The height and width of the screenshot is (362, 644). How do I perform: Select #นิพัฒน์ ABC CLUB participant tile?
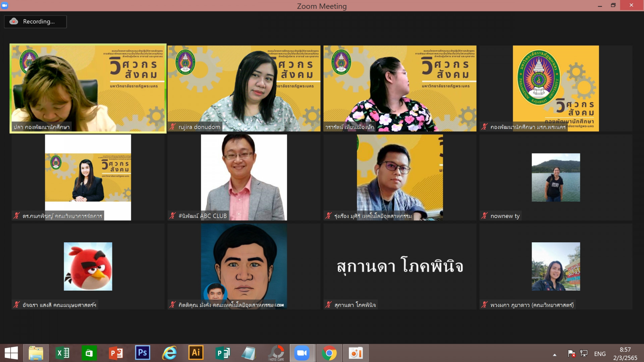pos(244,177)
